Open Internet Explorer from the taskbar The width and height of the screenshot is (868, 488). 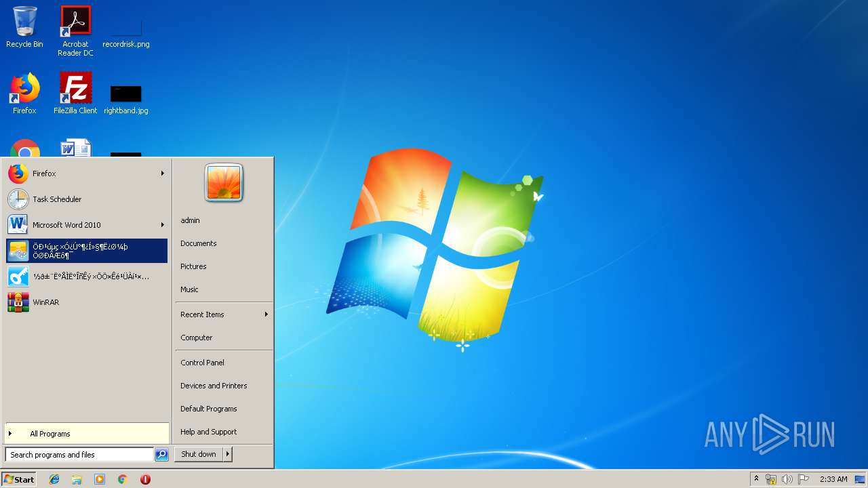54,479
